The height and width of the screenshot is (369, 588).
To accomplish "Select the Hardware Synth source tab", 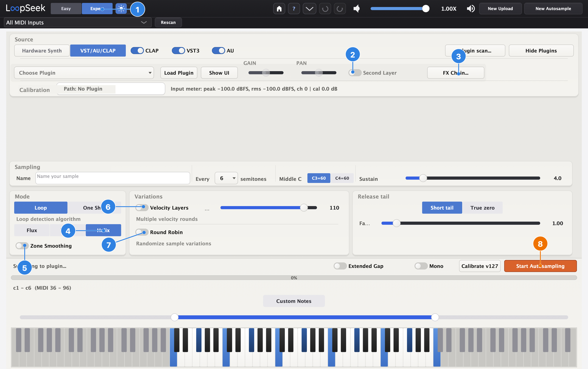I will 42,51.
